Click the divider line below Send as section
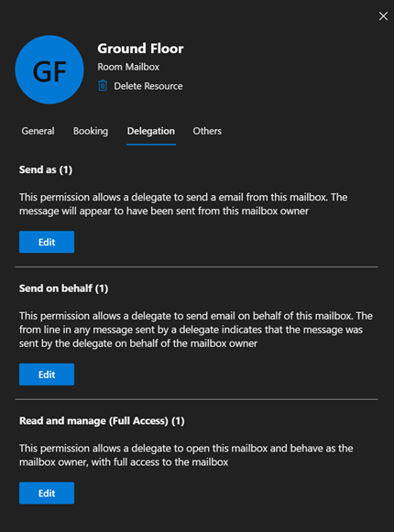This screenshot has height=532, width=394. click(x=196, y=267)
